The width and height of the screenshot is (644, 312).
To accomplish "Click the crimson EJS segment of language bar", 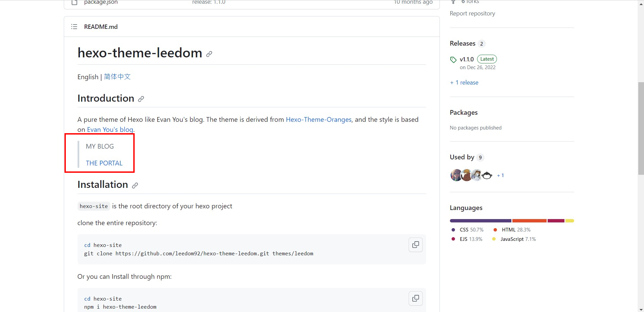I will click(556, 221).
